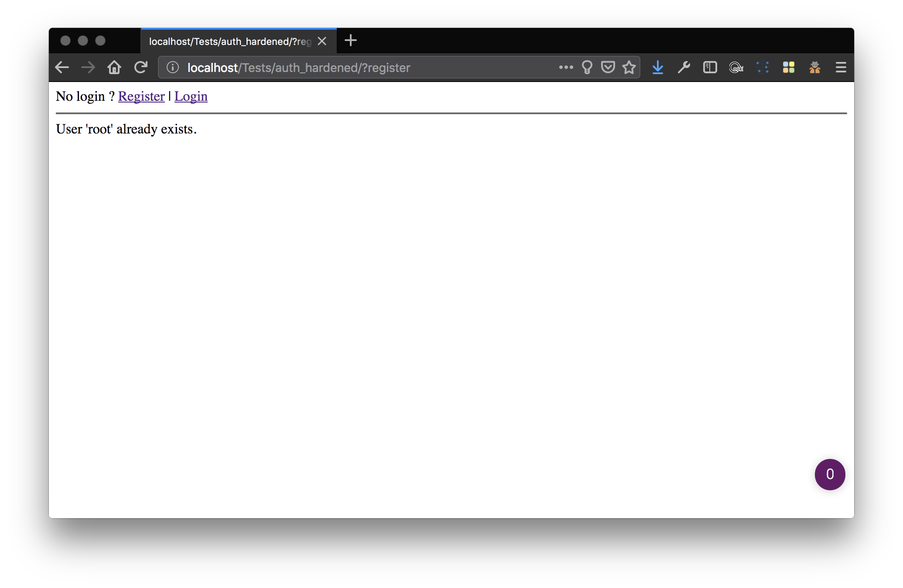This screenshot has height=588, width=903.
Task: Click the blue dotted-square extension icon
Action: coord(763,68)
